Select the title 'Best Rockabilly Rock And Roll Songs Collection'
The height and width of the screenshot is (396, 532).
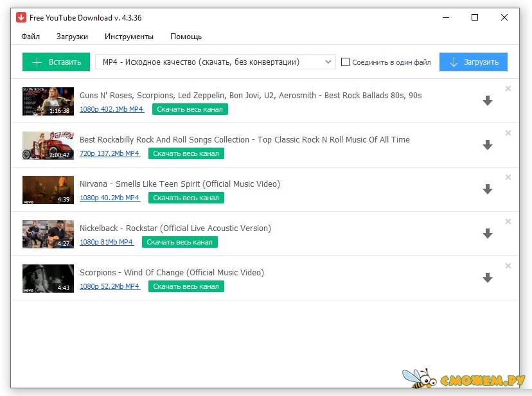point(245,139)
